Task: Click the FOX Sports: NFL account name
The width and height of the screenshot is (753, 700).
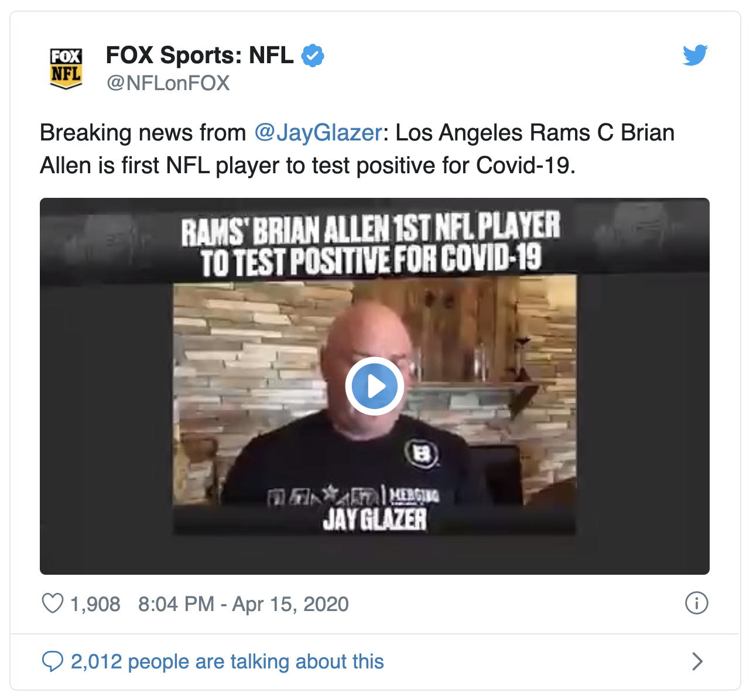Action: 200,55
